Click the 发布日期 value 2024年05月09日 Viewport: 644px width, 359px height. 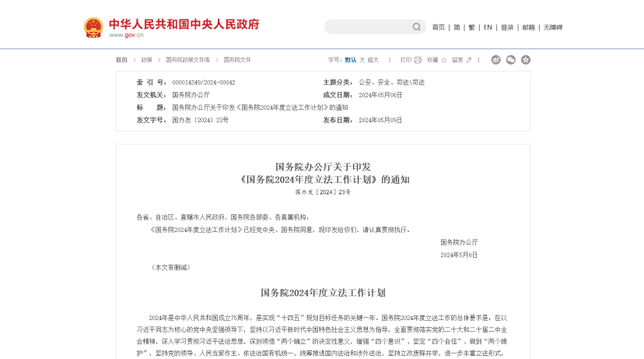pyautogui.click(x=380, y=120)
